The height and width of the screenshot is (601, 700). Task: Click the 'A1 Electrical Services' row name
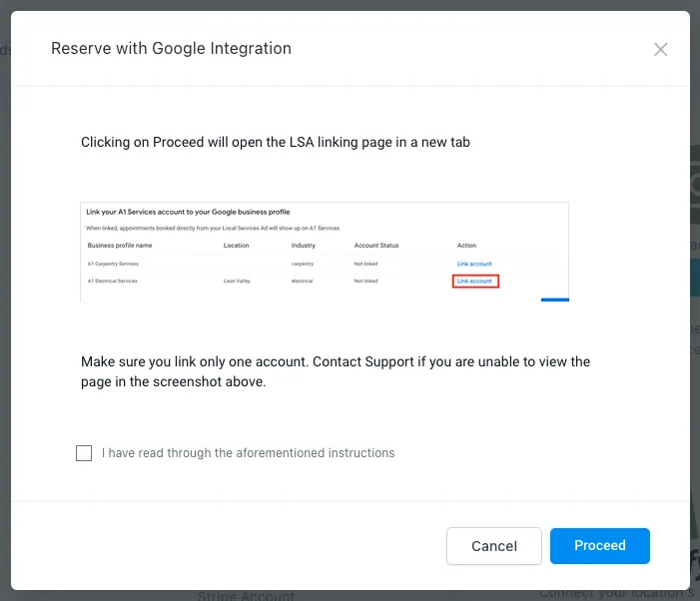click(x=113, y=282)
